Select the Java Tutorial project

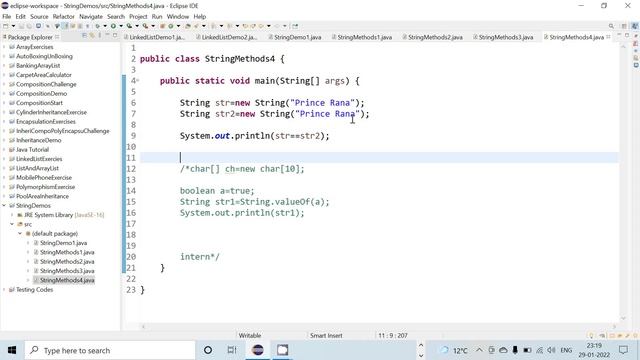click(32, 150)
